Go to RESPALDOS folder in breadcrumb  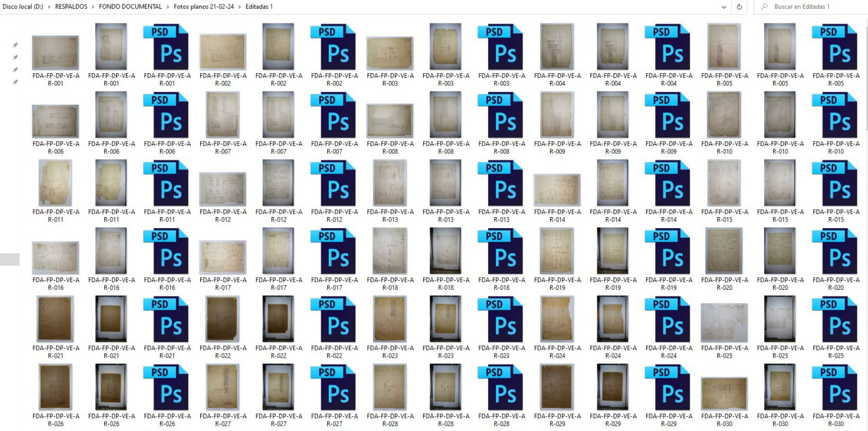click(x=71, y=7)
